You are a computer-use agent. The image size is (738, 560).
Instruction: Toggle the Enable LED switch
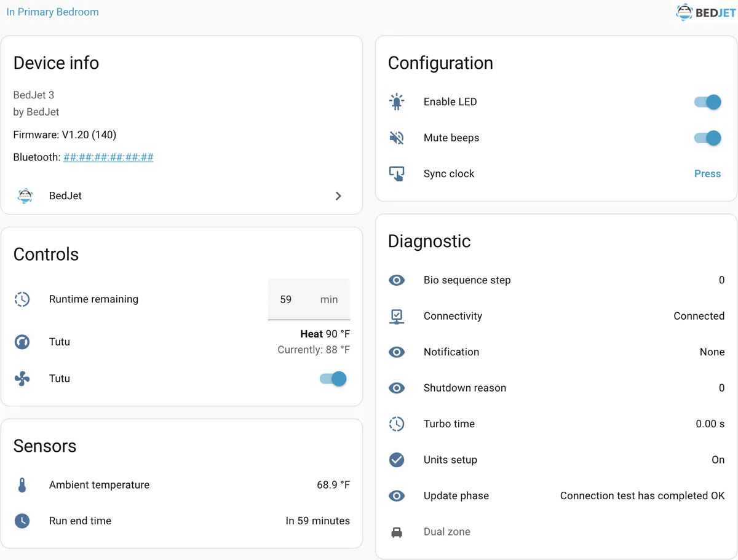click(707, 102)
